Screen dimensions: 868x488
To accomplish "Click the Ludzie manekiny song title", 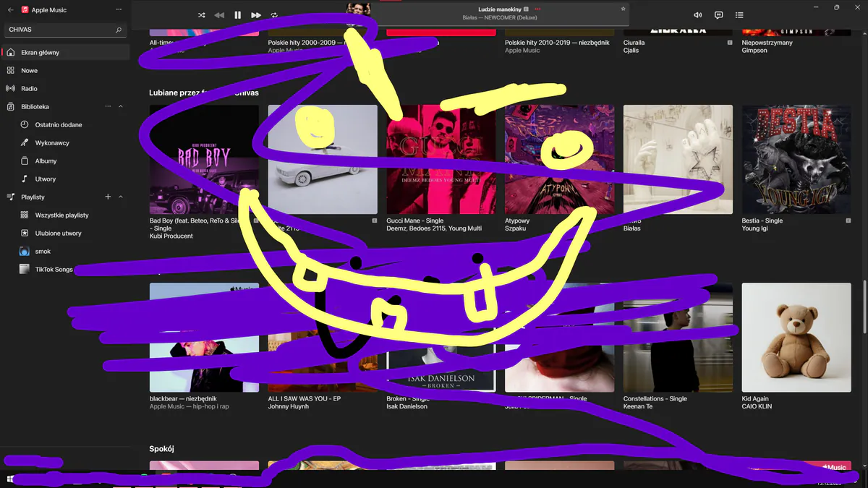I will pos(500,9).
